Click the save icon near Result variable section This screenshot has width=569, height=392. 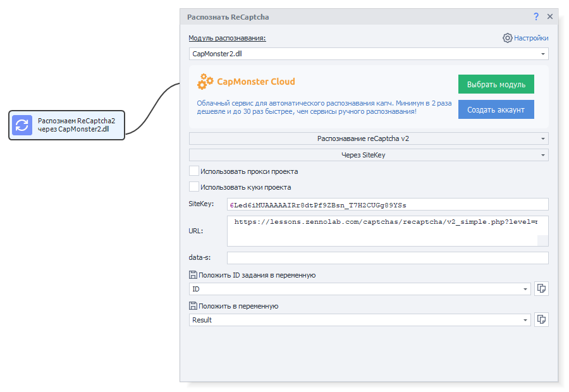(193, 305)
